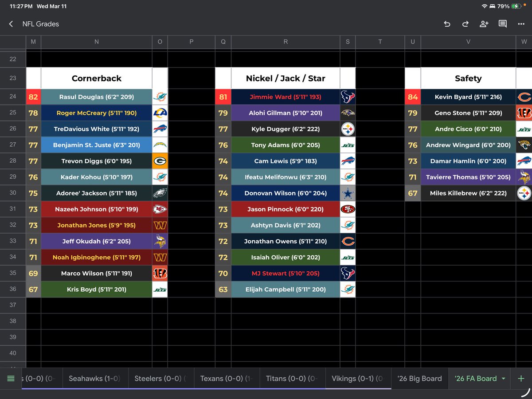Switch to the Titans (0-0) sheet tab

pyautogui.click(x=293, y=379)
